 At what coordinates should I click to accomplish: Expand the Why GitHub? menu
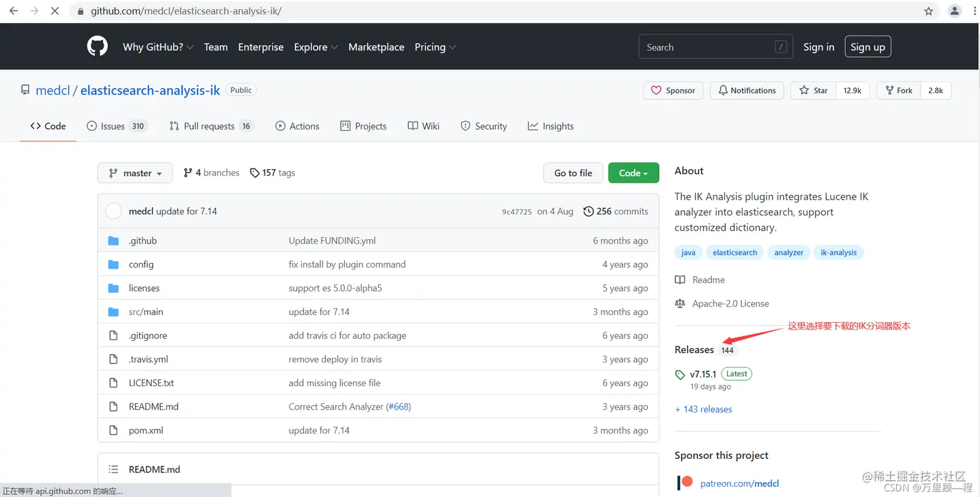click(158, 47)
